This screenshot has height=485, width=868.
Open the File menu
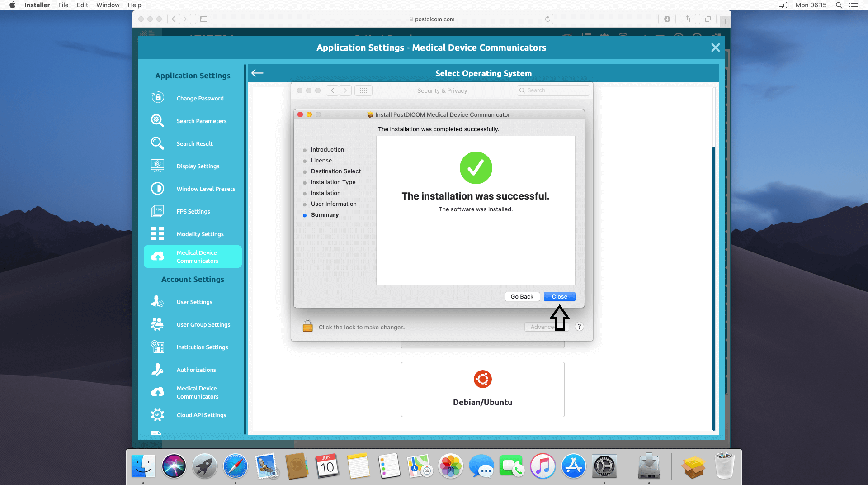tap(63, 5)
